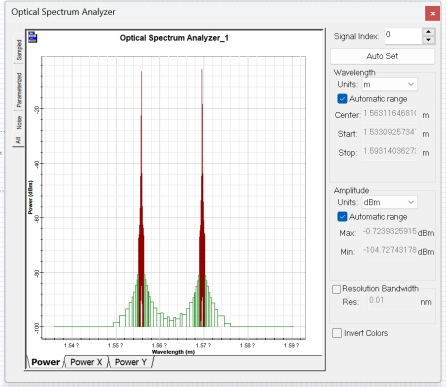Switch to the Power tab
The width and height of the screenshot is (446, 387).
[x=45, y=362]
